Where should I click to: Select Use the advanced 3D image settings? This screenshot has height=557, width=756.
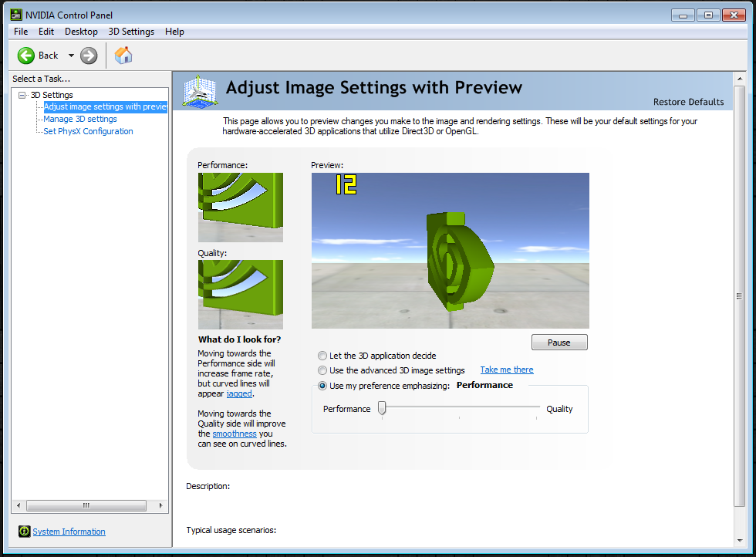click(x=322, y=370)
